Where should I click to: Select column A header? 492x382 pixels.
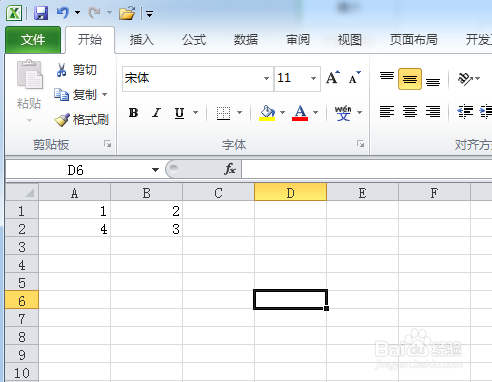tap(74, 192)
